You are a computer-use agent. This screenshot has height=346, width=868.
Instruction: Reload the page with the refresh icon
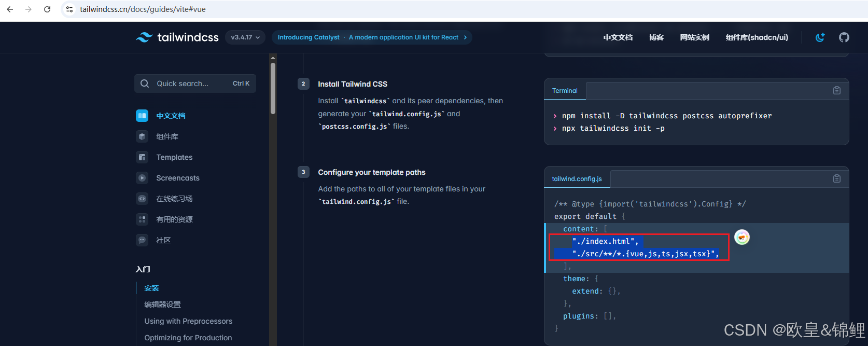[47, 9]
